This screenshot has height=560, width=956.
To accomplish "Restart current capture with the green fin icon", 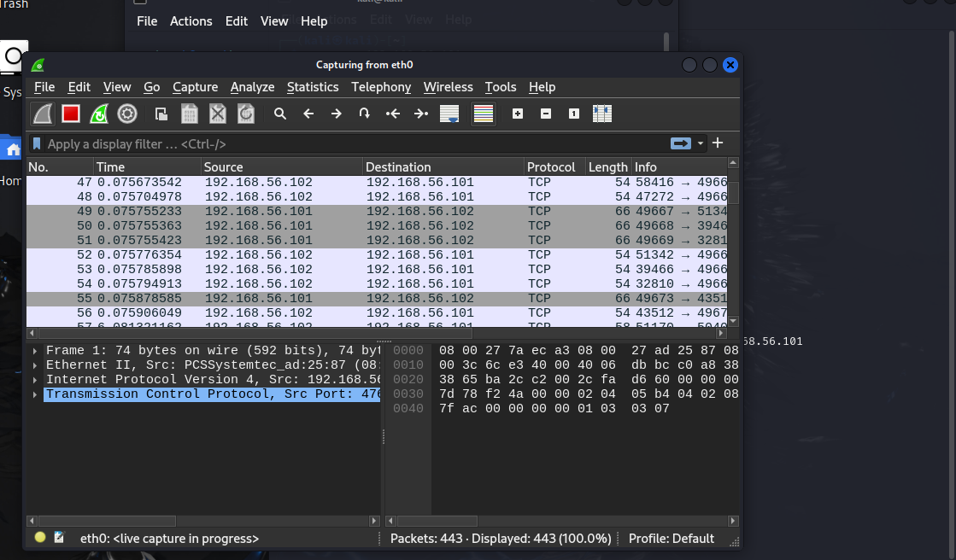I will tap(99, 114).
